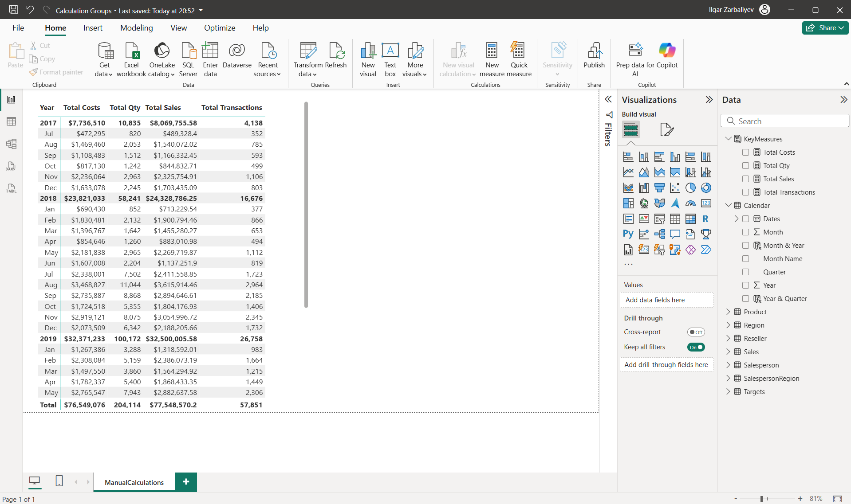Expand the Product table
This screenshot has width=851, height=504.
728,312
